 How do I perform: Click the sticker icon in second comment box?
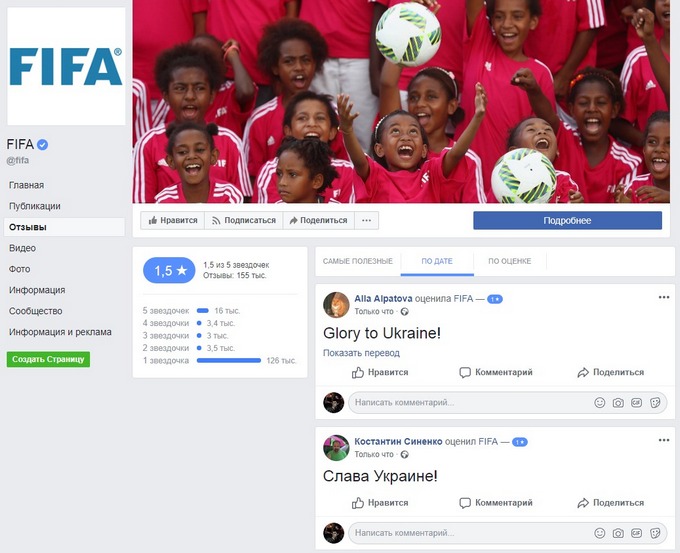pyautogui.click(x=655, y=533)
